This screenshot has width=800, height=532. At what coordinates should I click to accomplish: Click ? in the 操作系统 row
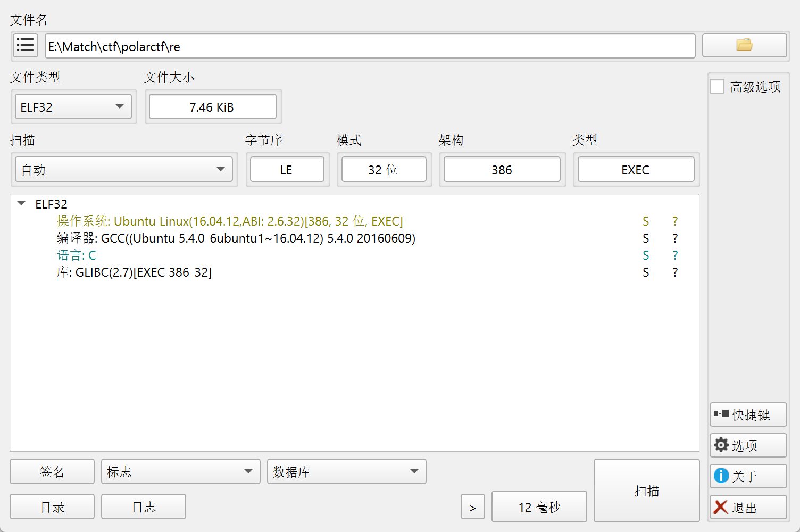675,221
